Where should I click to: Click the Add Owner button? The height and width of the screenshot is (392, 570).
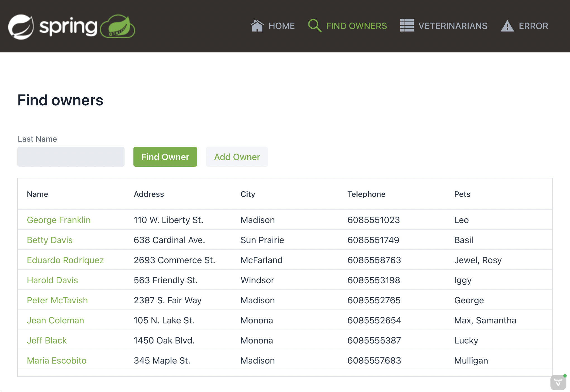tap(237, 157)
